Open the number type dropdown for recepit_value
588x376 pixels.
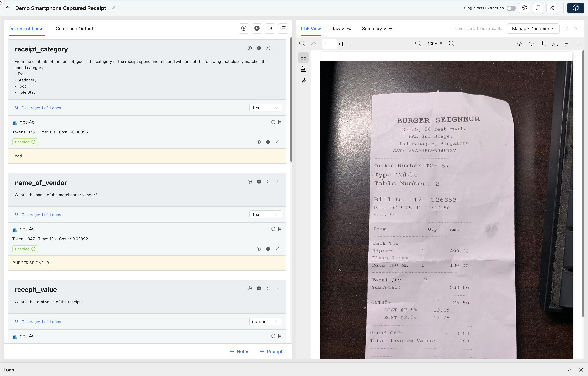tap(265, 322)
